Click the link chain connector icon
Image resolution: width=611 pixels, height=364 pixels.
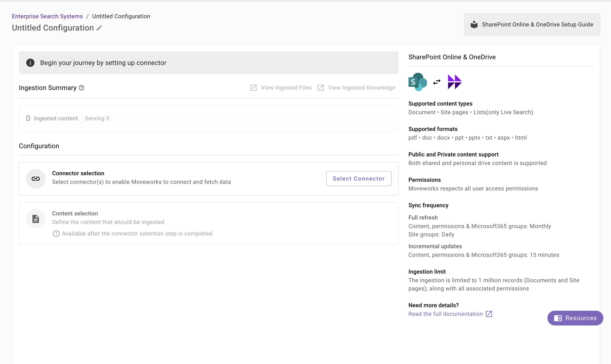[35, 179]
